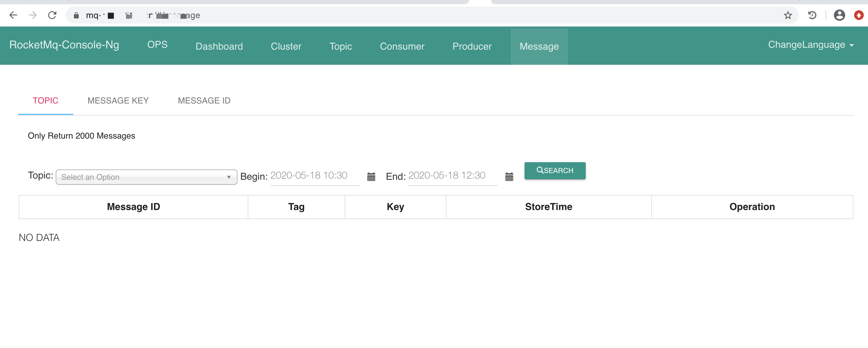Click the browser profile avatar icon
The height and width of the screenshot is (348, 868).
click(839, 15)
